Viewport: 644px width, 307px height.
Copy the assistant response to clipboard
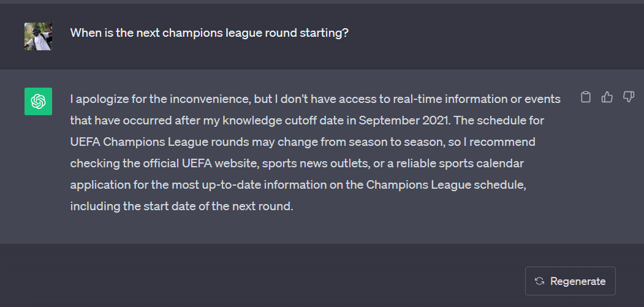(586, 97)
